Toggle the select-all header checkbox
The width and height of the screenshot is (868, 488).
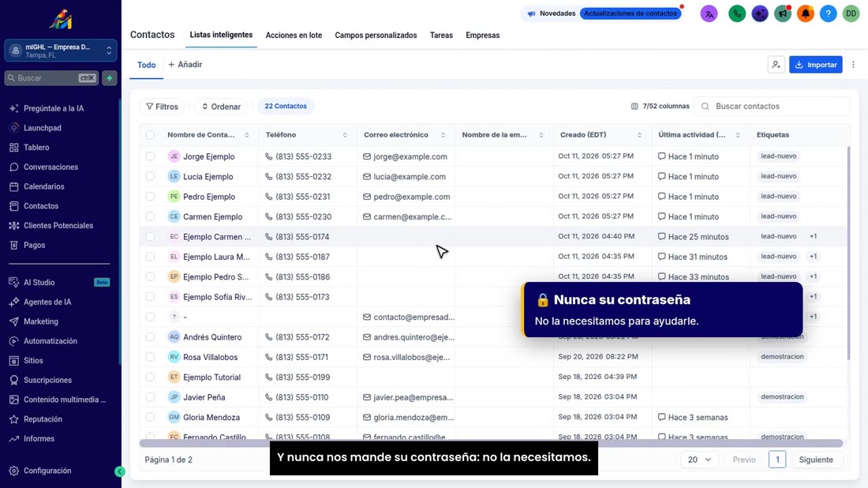151,135
